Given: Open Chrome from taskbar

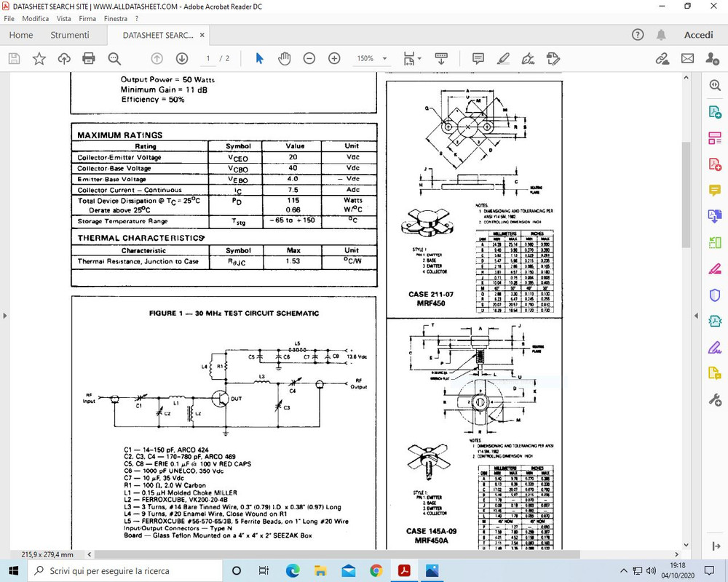Looking at the screenshot, I should [376, 570].
